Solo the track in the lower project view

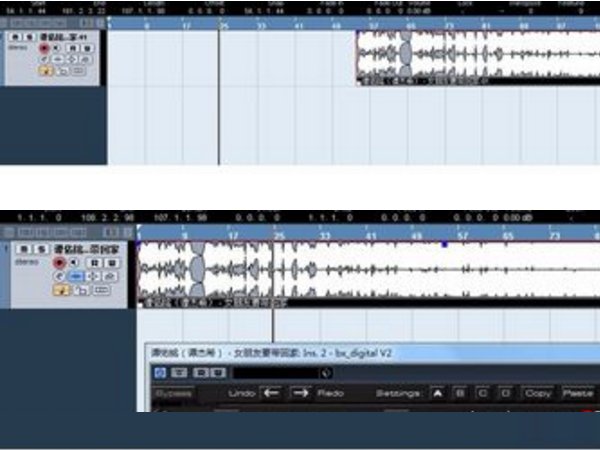coord(41,249)
